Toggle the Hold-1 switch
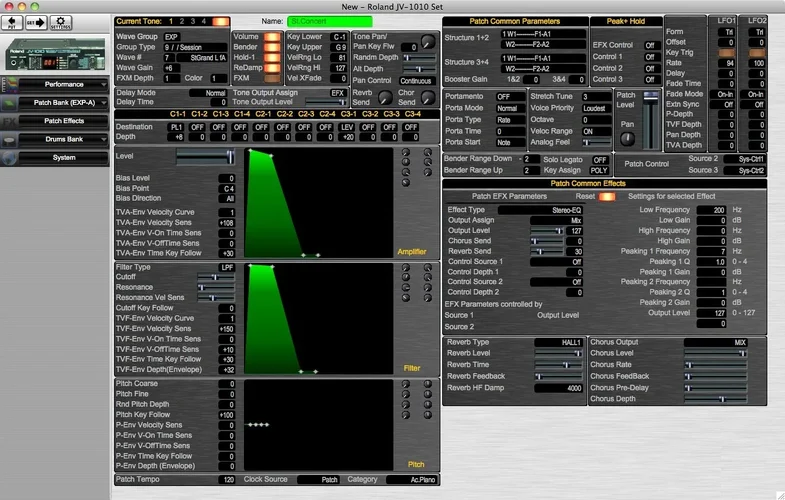Image resolution: width=785 pixels, height=500 pixels. [272, 58]
